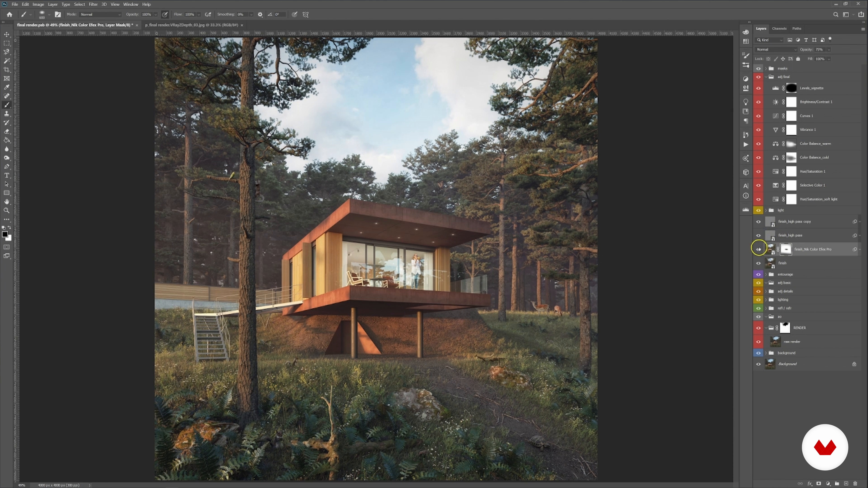Open the Window menu
Screen dimensions: 868x488
pyautogui.click(x=131, y=4)
